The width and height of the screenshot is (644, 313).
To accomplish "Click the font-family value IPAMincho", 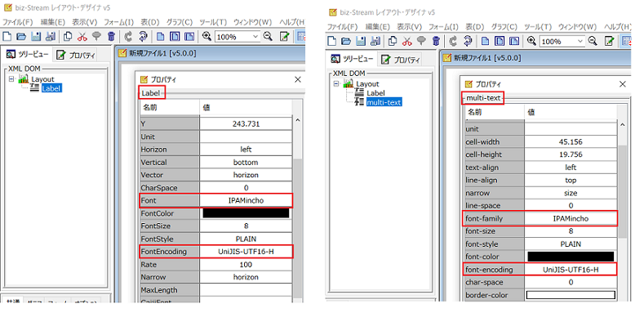I will click(571, 218).
